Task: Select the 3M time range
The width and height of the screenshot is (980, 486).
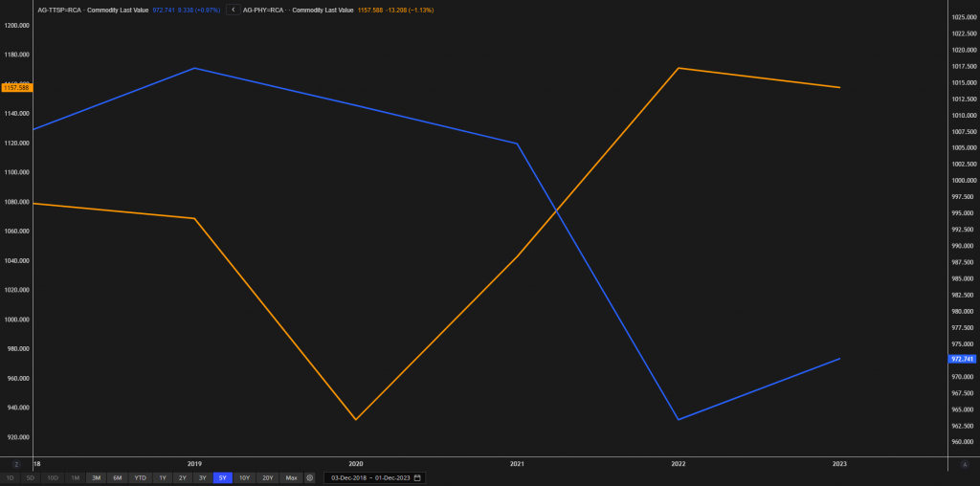Action: click(96, 477)
